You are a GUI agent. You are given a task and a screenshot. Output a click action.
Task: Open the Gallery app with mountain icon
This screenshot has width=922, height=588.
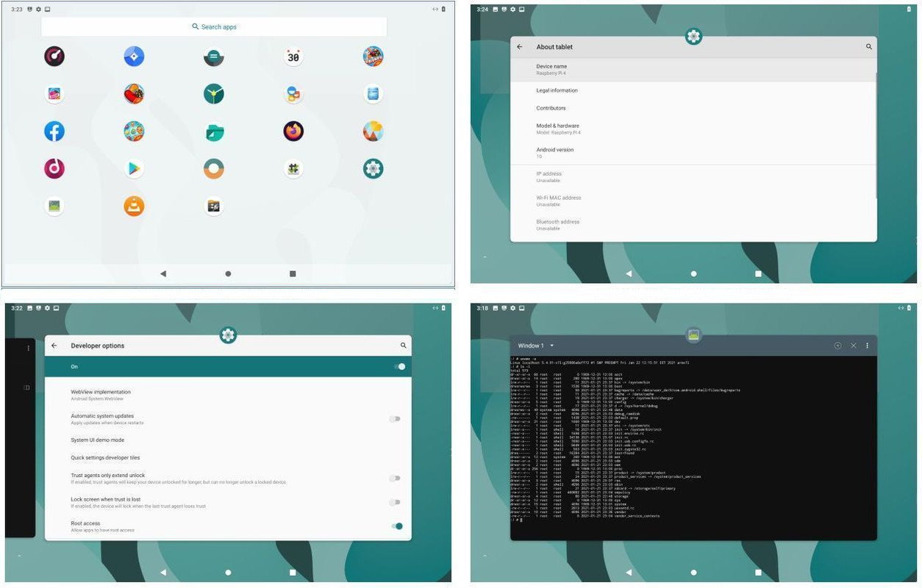374,131
